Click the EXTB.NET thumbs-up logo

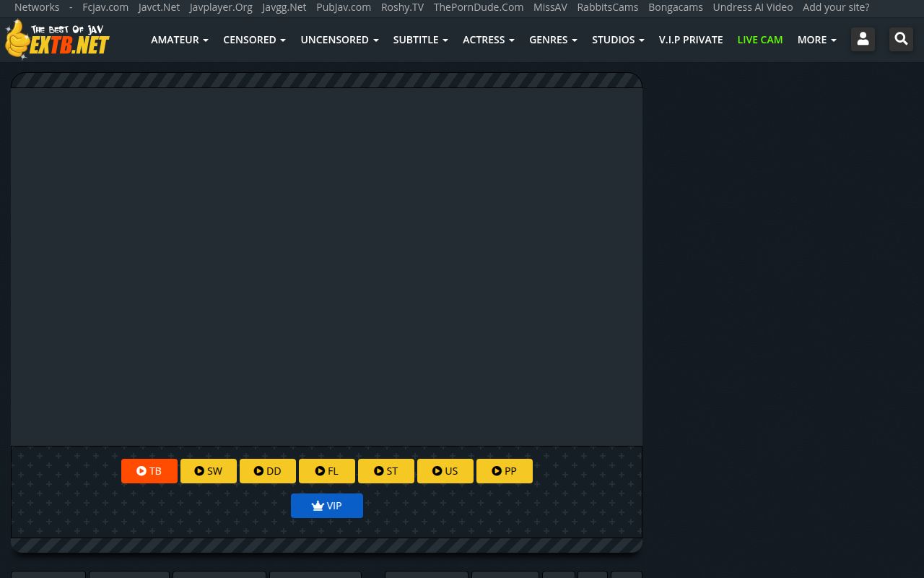pyautogui.click(x=58, y=40)
